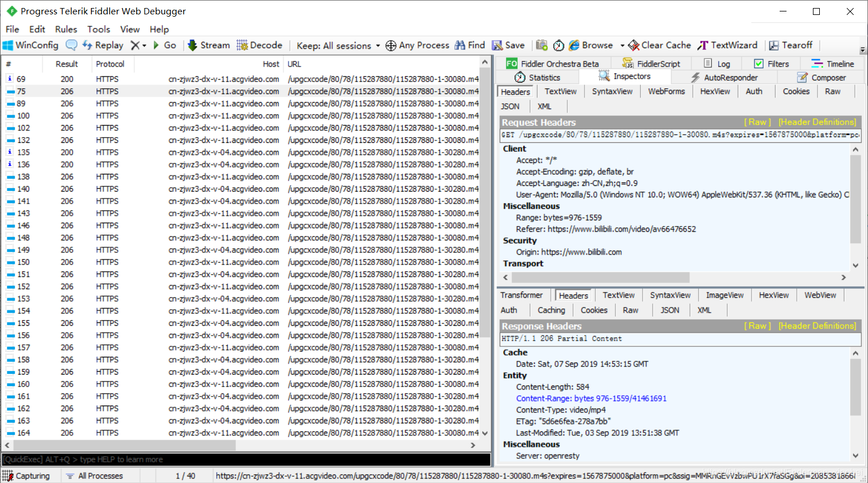This screenshot has height=483, width=868.
Task: Select response ImageView tab
Action: pyautogui.click(x=725, y=295)
